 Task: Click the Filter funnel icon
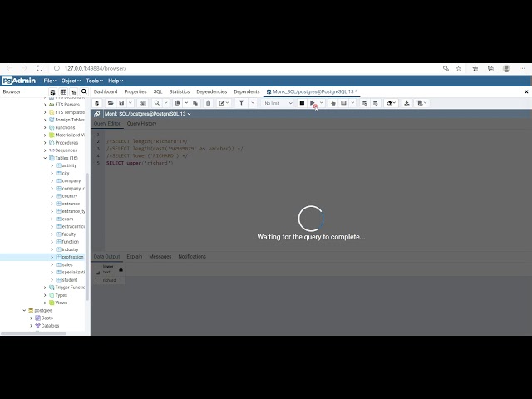241,103
